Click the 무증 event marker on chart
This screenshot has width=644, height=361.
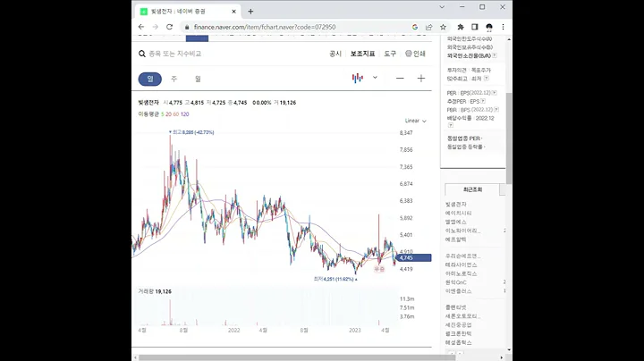click(x=379, y=269)
